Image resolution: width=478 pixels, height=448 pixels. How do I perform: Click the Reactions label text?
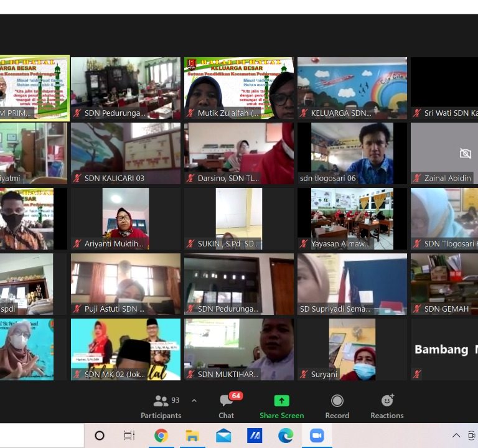[387, 416]
